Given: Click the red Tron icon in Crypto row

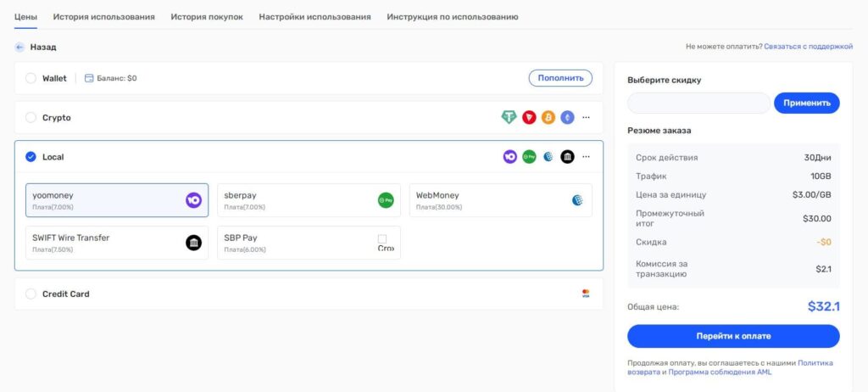Looking at the screenshot, I should [x=529, y=118].
